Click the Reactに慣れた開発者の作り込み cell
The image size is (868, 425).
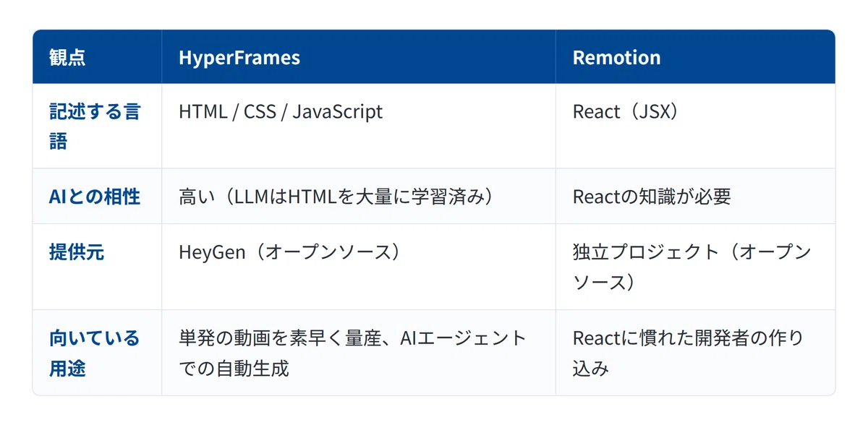click(695, 353)
